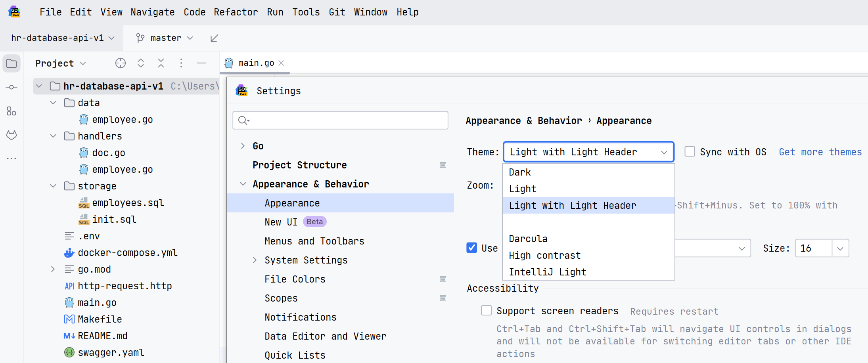Collapse Appearance & Behavior settings section
This screenshot has height=363, width=868.
click(243, 184)
